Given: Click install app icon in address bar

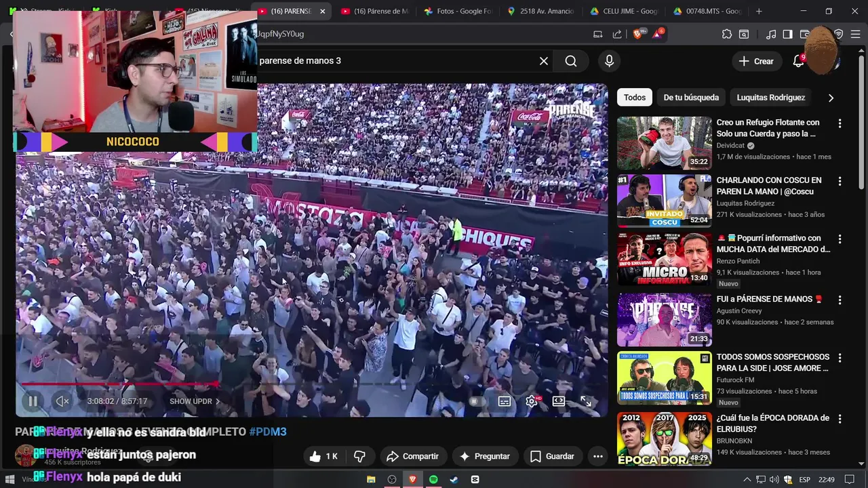Looking at the screenshot, I should (597, 34).
